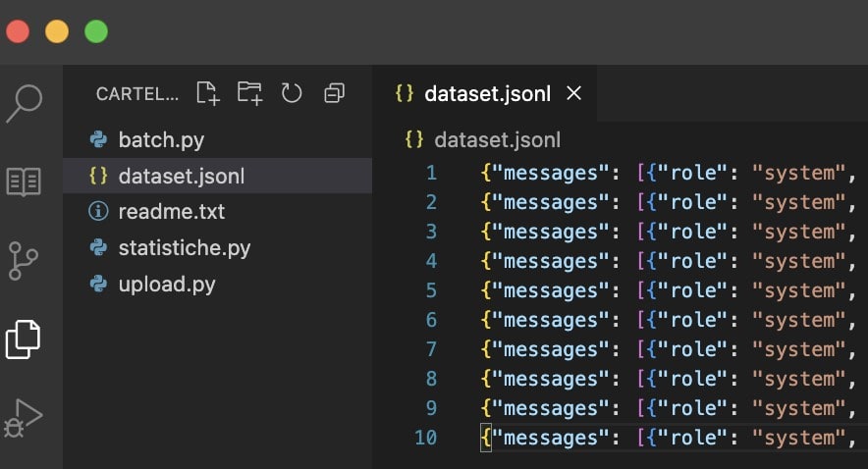Open Search in the activity bar
The image size is (868, 469).
point(25,103)
